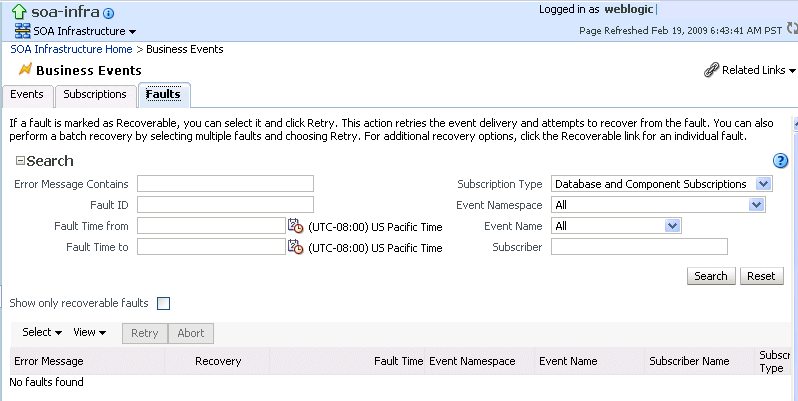
Task: Click the Business Events lightning icon
Action: (x=25, y=69)
